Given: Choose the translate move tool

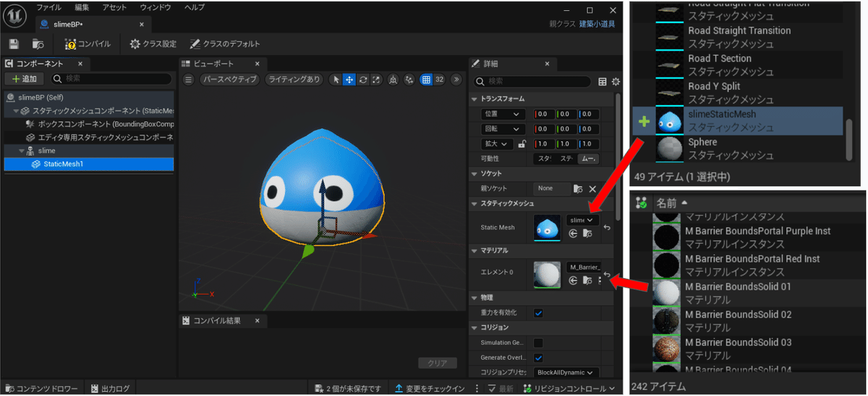Looking at the screenshot, I should [349, 79].
